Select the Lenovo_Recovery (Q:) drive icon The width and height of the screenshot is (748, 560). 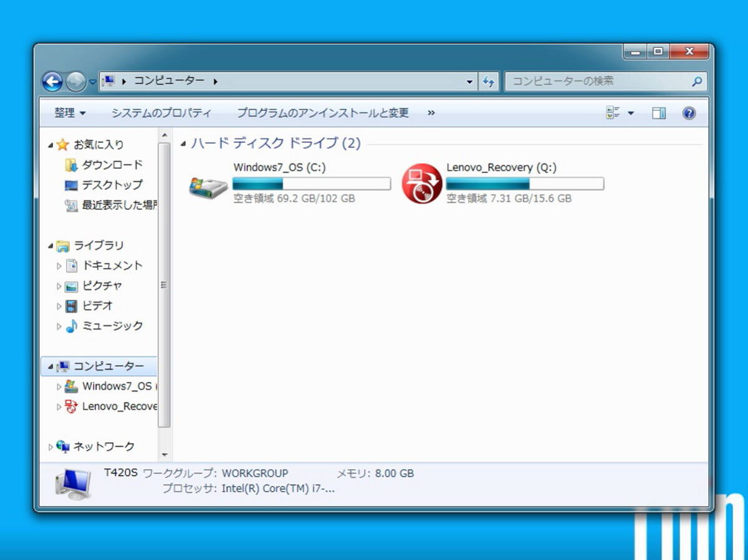(422, 183)
